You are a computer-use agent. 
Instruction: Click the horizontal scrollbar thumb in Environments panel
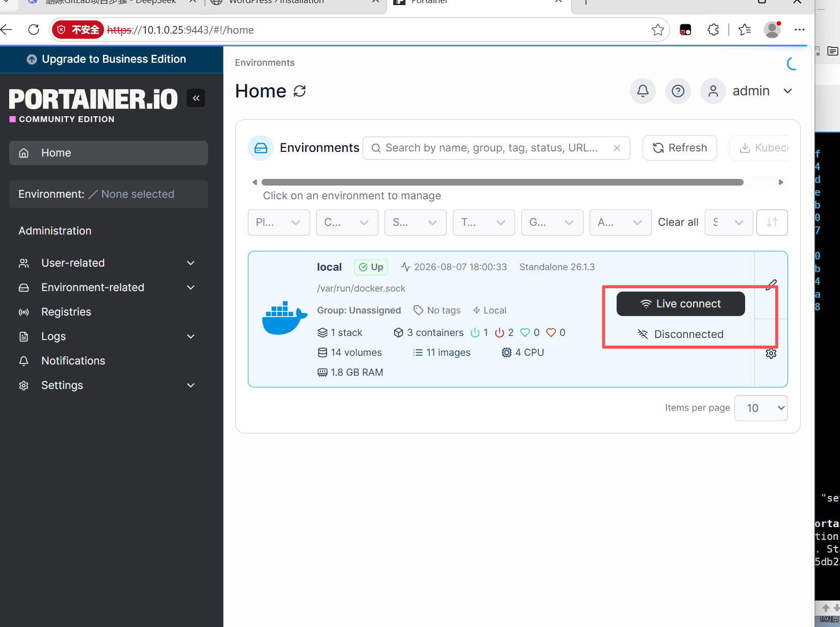click(x=502, y=182)
